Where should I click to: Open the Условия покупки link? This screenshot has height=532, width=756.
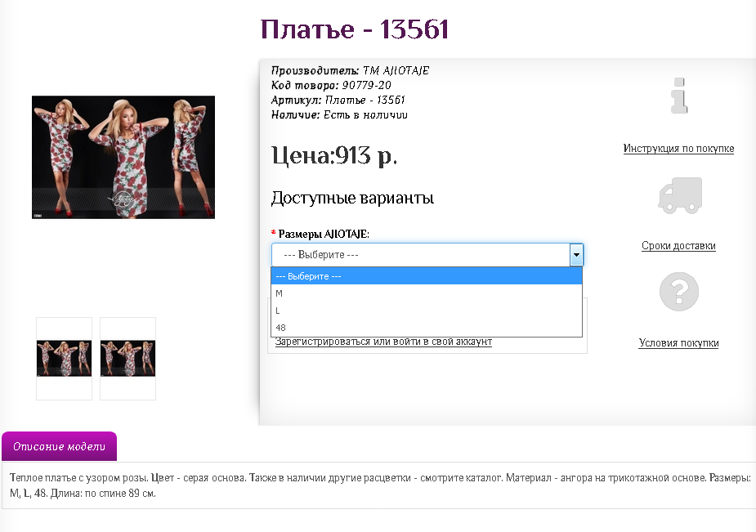pyautogui.click(x=678, y=342)
